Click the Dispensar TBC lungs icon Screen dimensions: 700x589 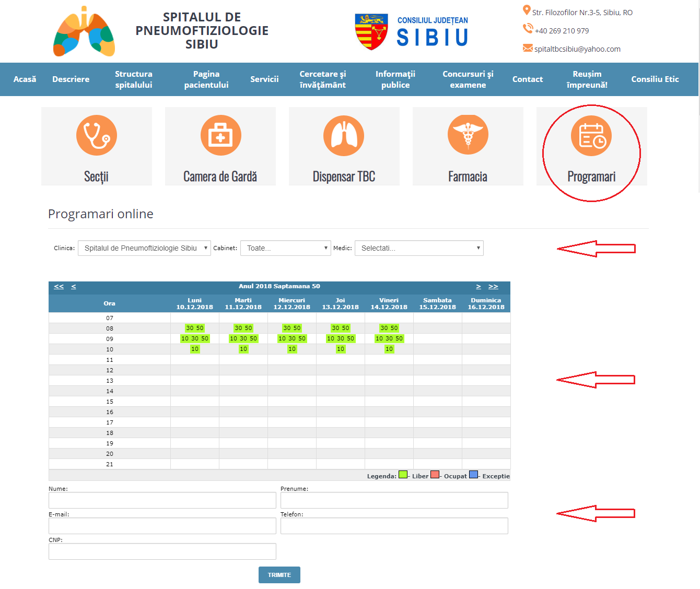[344, 135]
